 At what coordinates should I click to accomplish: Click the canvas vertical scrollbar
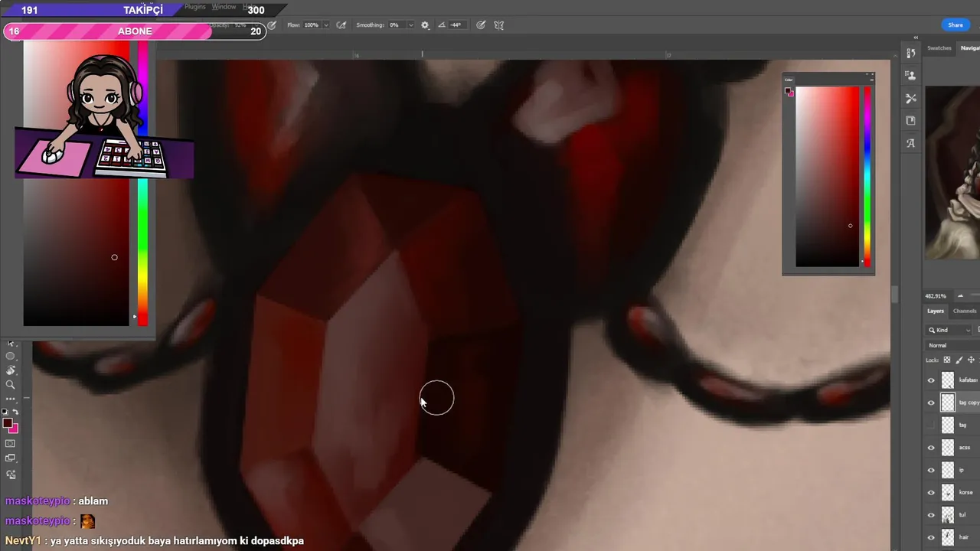(894, 295)
